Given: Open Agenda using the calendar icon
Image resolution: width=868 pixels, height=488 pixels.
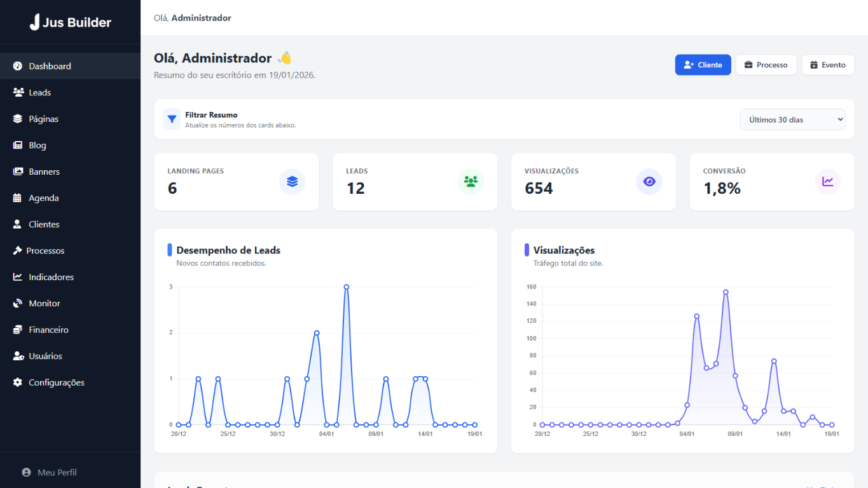Looking at the screenshot, I should pos(18,198).
